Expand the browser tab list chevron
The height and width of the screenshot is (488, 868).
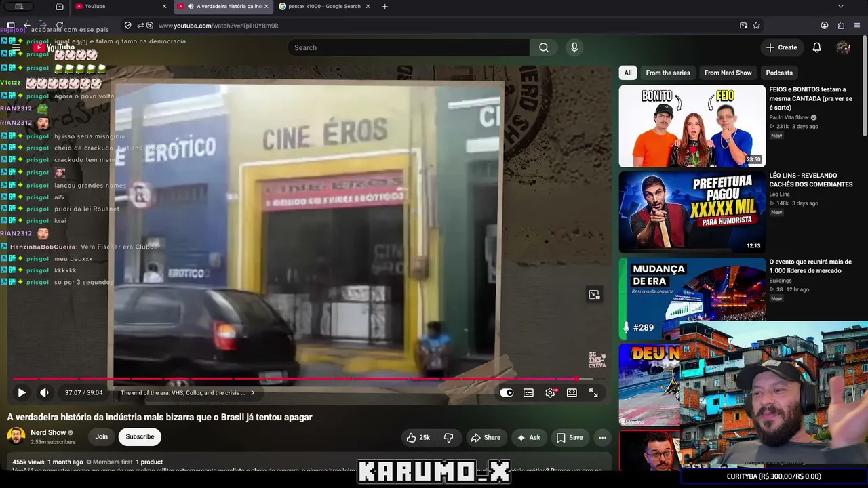[841, 7]
